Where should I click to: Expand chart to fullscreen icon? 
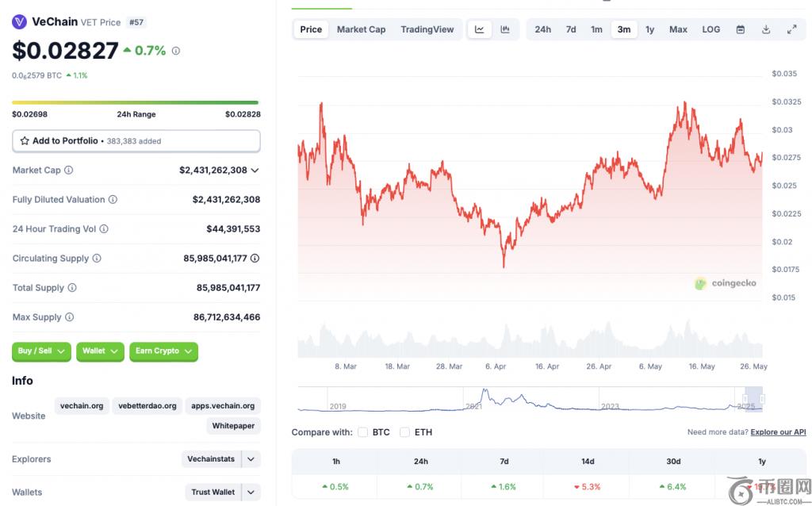(x=791, y=29)
